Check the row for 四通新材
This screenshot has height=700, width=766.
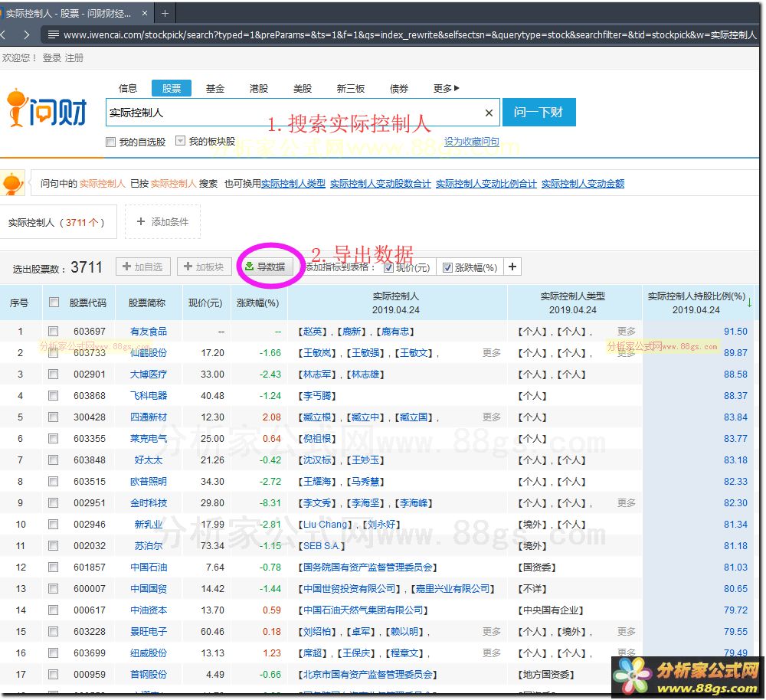coord(54,417)
